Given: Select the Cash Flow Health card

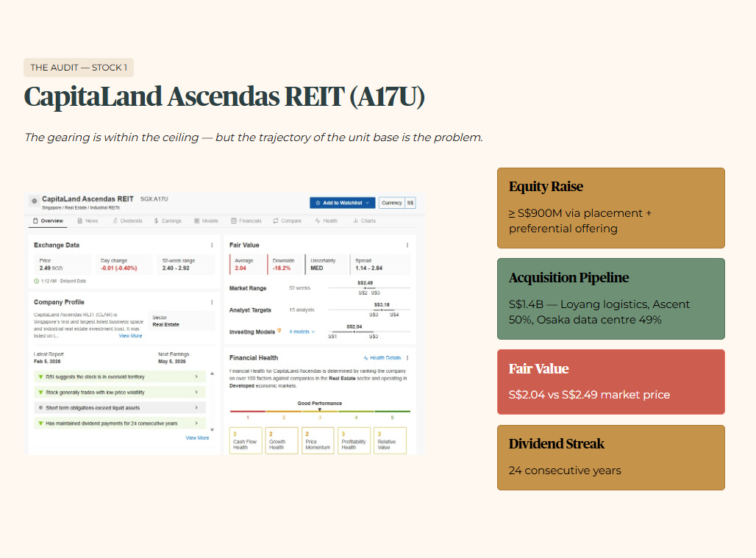Looking at the screenshot, I should click(246, 440).
